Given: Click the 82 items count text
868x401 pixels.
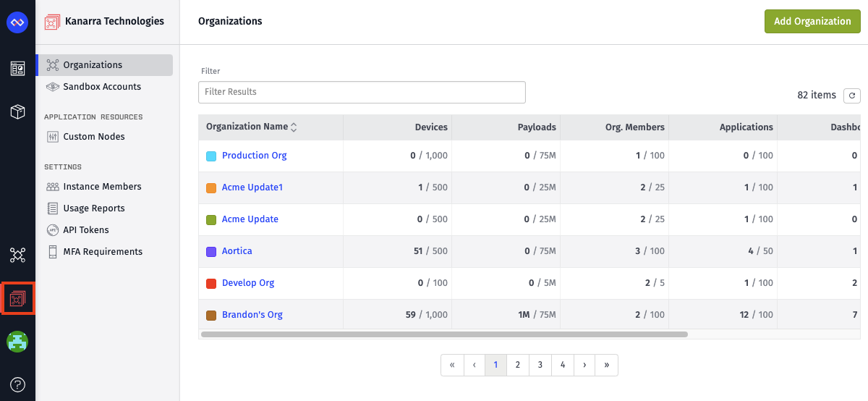Looking at the screenshot, I should 817,96.
